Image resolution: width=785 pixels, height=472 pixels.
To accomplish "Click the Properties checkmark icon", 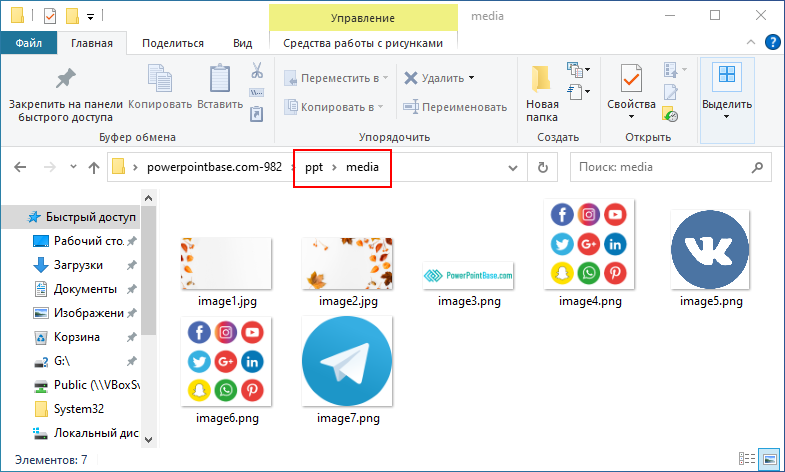I will (x=631, y=78).
